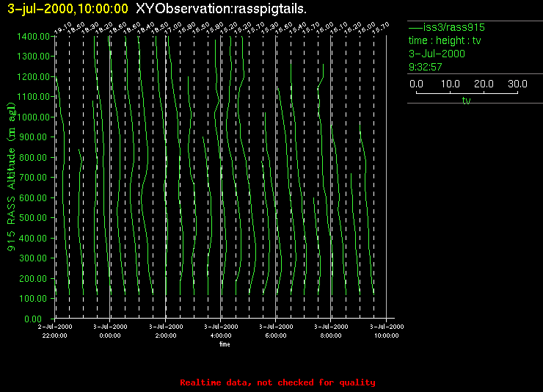
Task: Click the 600.00 altitude axis label
Action: [x=33, y=197]
